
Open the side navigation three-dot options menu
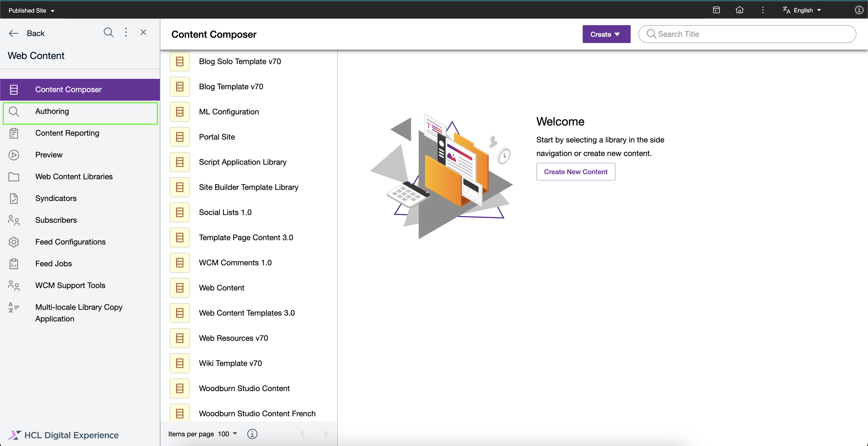pos(126,33)
